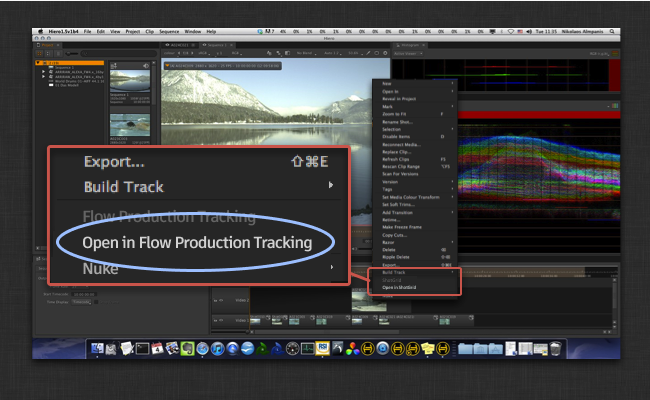Open the Timecode time display dropdown
The image size is (650, 400).
[x=82, y=302]
